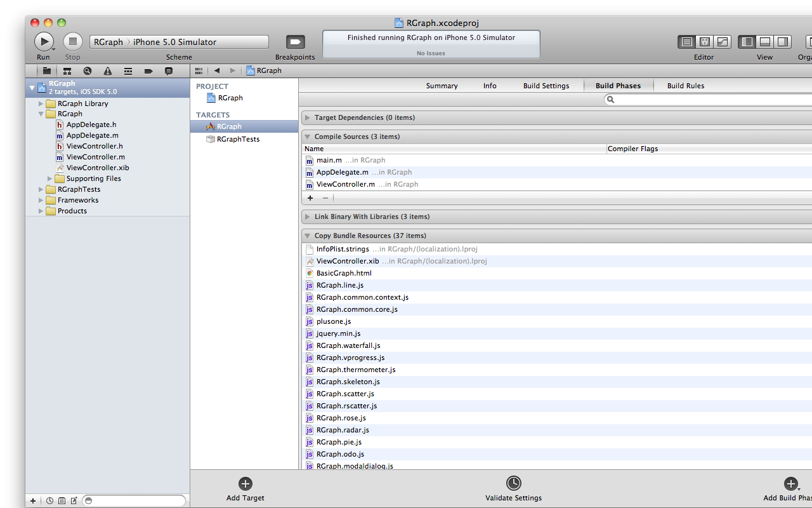Switch to the Version editor

723,42
